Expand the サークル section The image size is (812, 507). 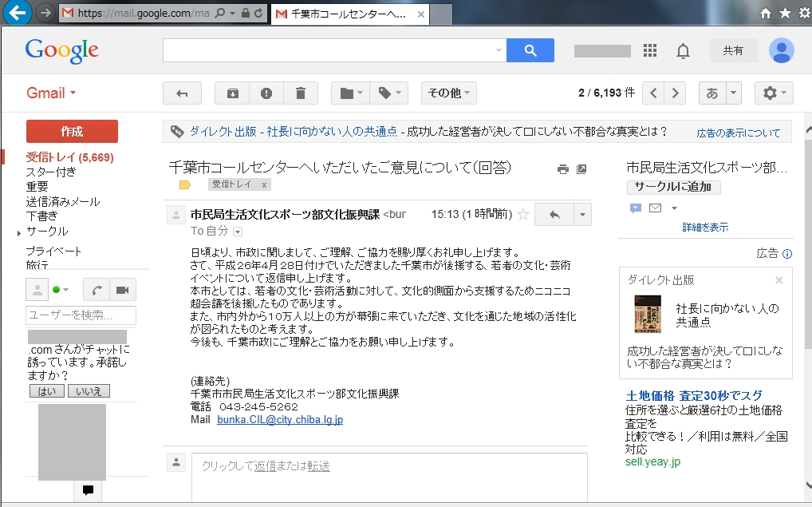click(19, 233)
